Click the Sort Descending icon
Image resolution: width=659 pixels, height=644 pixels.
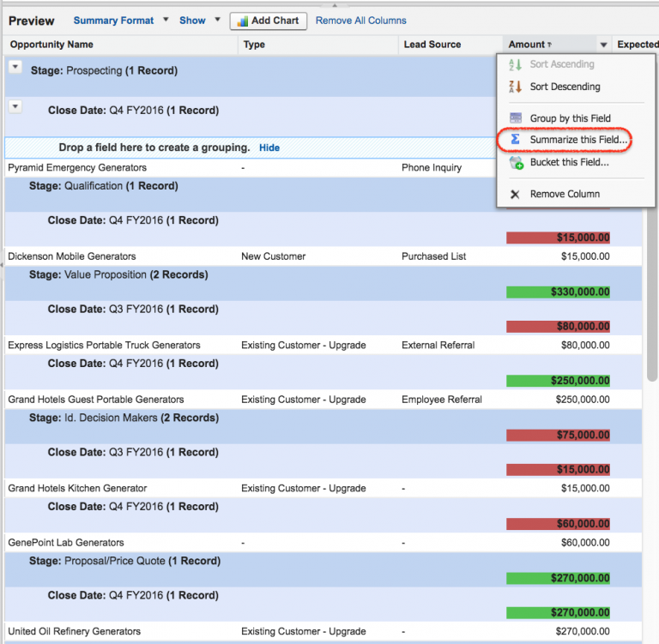[516, 87]
